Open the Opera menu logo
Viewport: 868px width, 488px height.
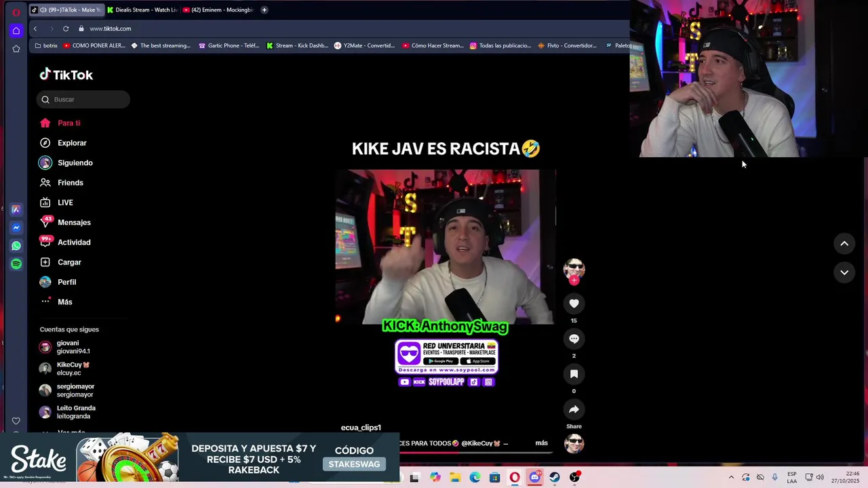tap(16, 12)
